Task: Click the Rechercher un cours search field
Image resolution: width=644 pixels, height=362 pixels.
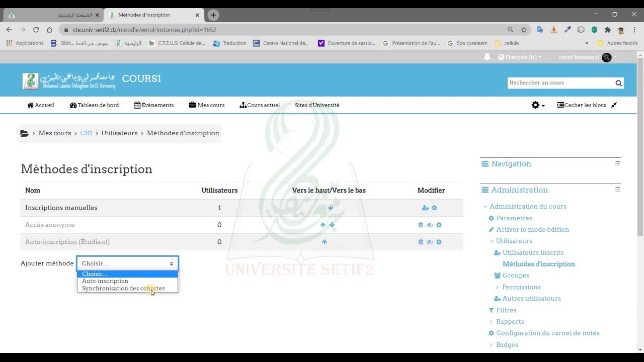Action: [x=560, y=83]
